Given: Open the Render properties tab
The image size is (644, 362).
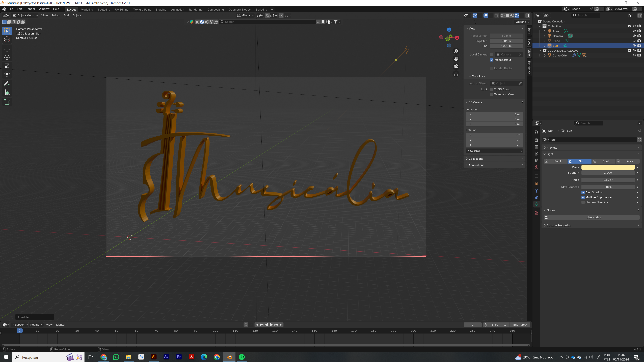Looking at the screenshot, I should 536,140.
